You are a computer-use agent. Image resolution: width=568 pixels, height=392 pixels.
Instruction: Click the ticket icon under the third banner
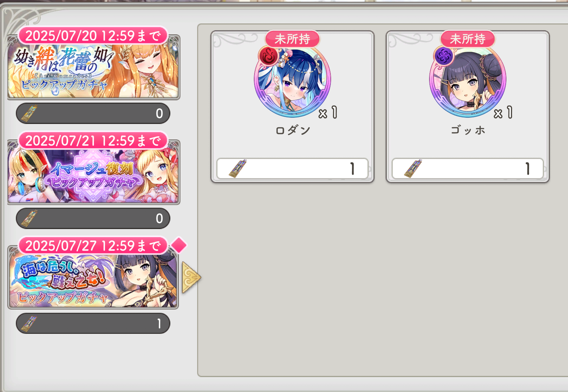[x=30, y=323]
